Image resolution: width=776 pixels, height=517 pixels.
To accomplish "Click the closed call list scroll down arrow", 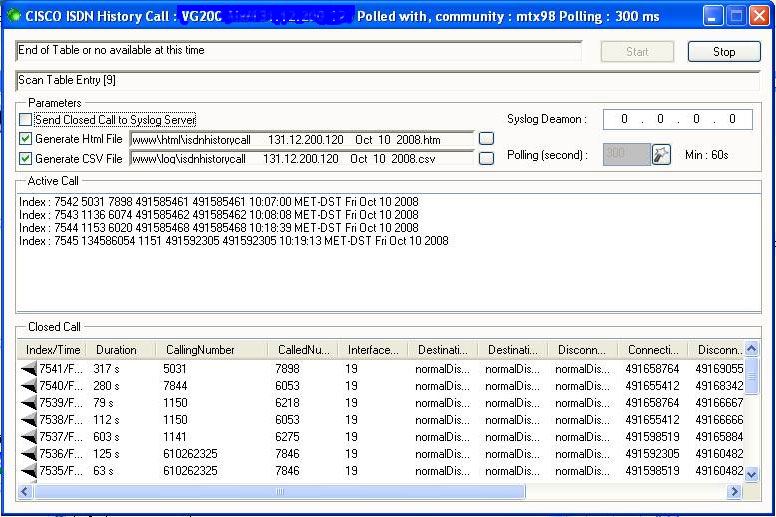I will 751,475.
